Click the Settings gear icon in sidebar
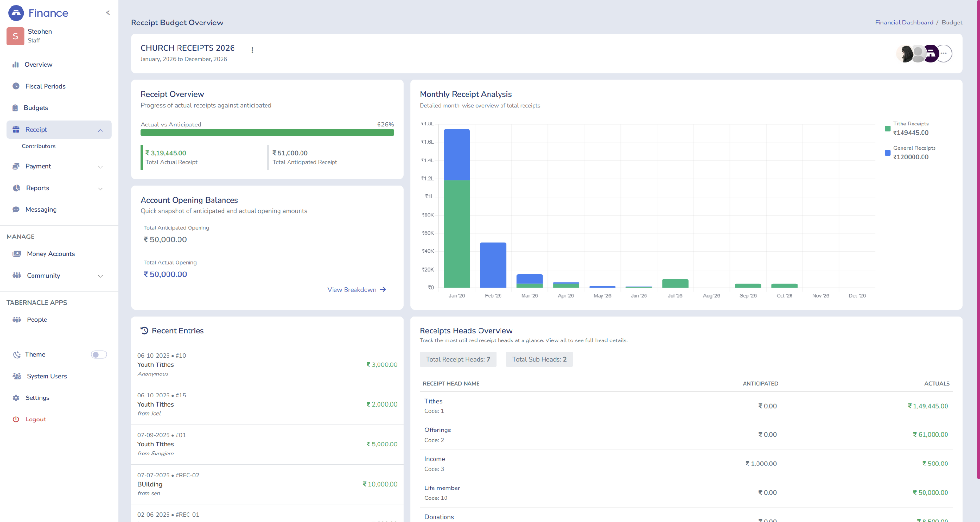Viewport: 980px width, 522px height. tap(16, 398)
